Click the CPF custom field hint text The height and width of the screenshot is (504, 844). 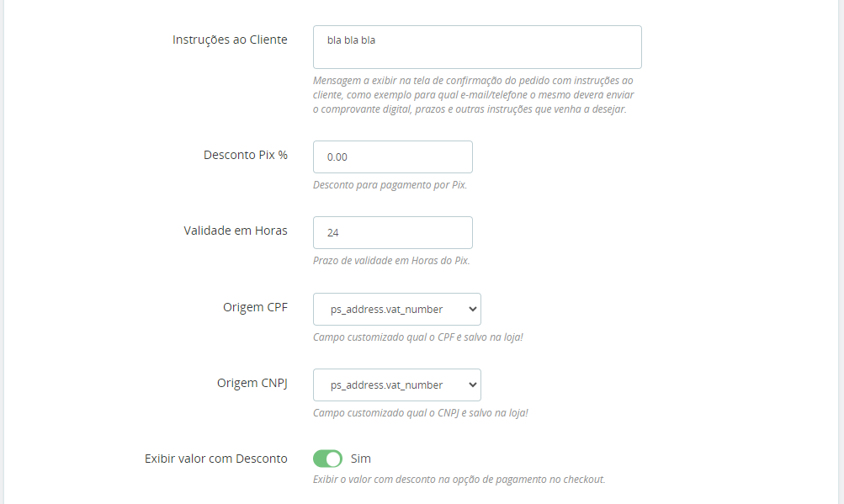click(417, 337)
